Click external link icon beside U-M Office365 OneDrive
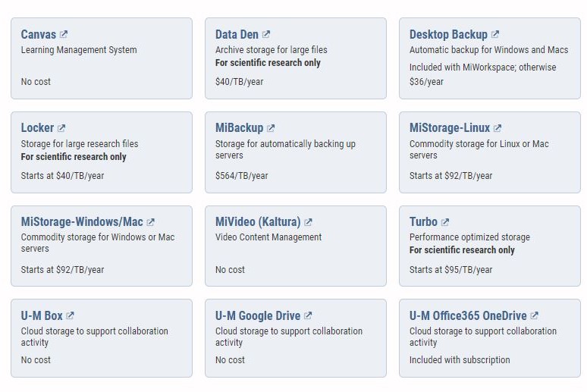Image resolution: width=587 pixels, height=392 pixels. coord(534,315)
